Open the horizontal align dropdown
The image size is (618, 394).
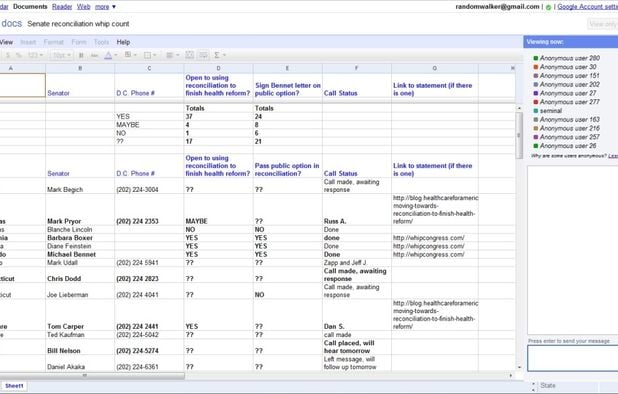coord(173,55)
